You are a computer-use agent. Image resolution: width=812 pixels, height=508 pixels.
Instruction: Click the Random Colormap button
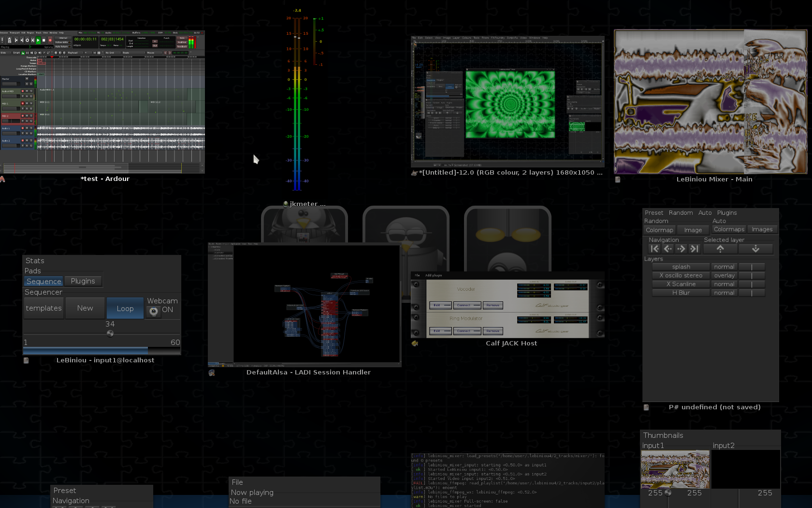coord(659,230)
